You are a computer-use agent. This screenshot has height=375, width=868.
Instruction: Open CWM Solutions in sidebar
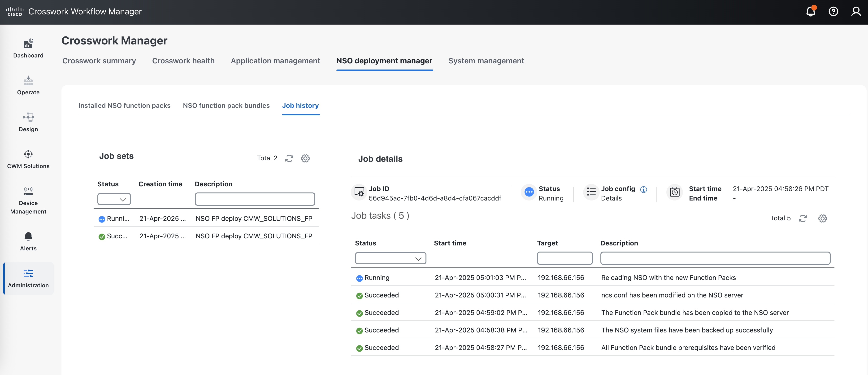28,159
